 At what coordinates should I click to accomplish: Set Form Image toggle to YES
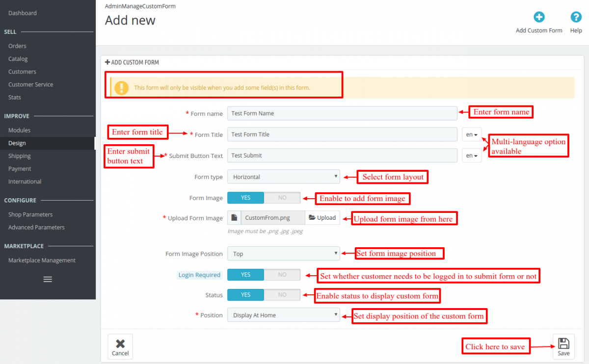pyautogui.click(x=245, y=198)
